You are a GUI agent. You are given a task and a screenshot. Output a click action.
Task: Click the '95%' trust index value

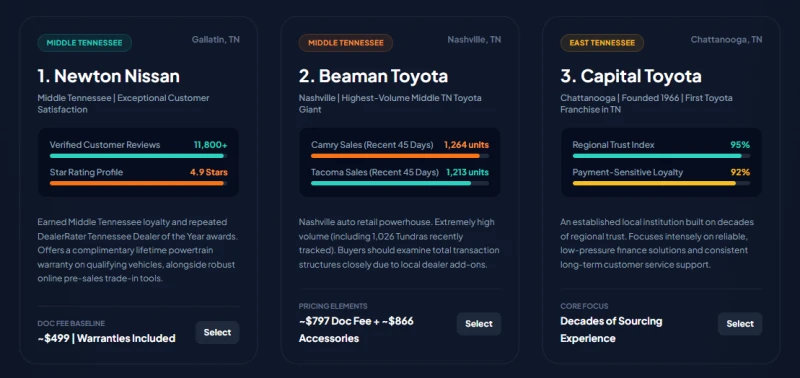[740, 145]
